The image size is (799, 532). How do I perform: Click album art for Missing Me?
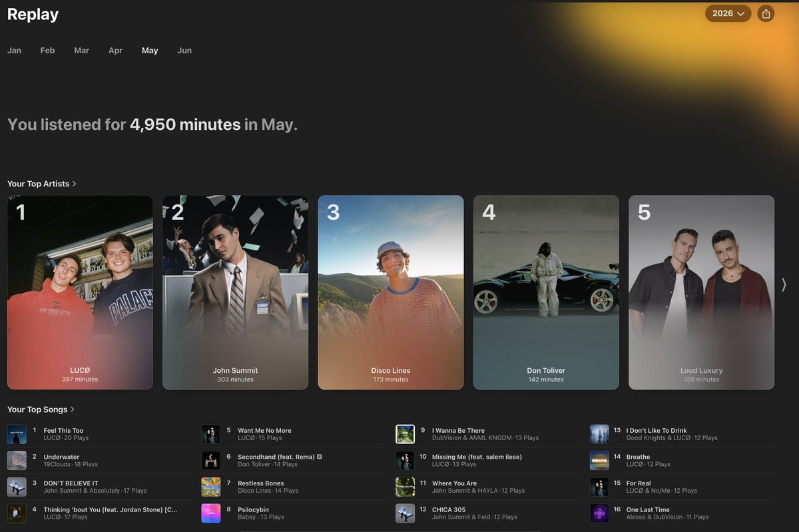click(405, 461)
